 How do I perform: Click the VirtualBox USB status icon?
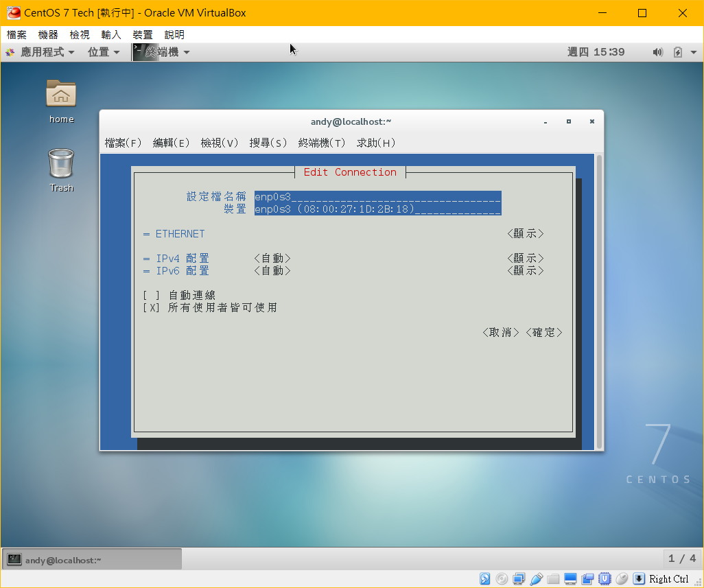(x=537, y=578)
